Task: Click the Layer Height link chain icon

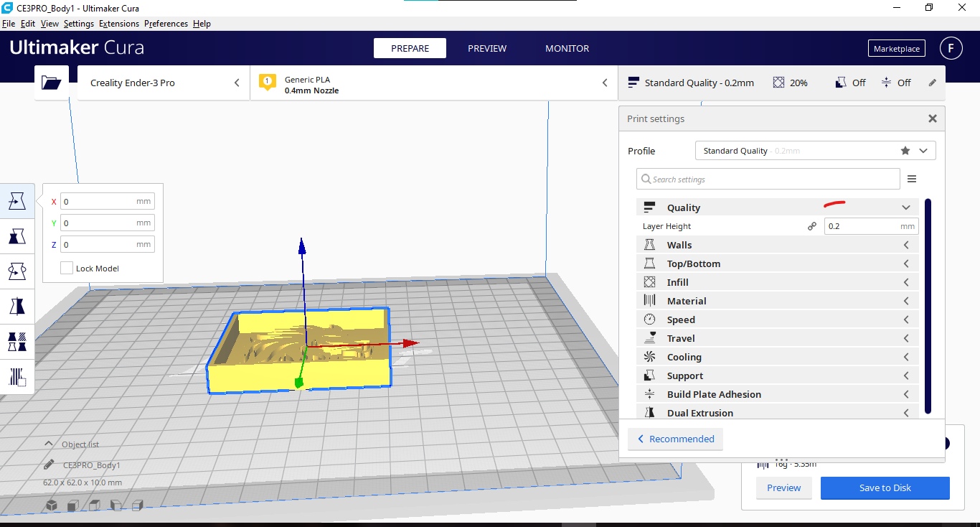Action: [x=812, y=226]
